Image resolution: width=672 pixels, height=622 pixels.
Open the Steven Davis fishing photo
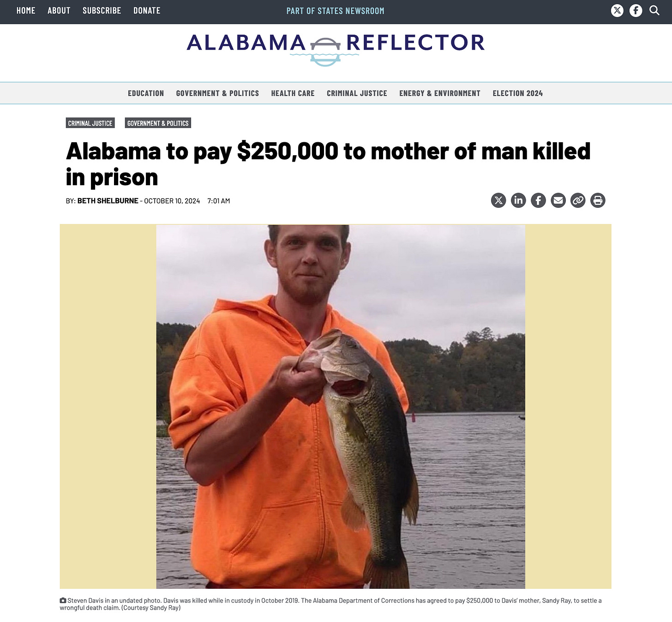tap(341, 406)
